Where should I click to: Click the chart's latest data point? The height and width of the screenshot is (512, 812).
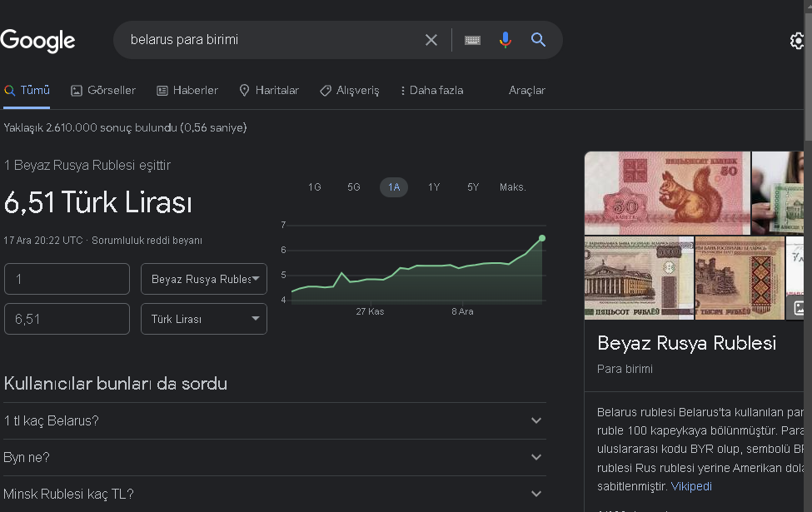542,238
